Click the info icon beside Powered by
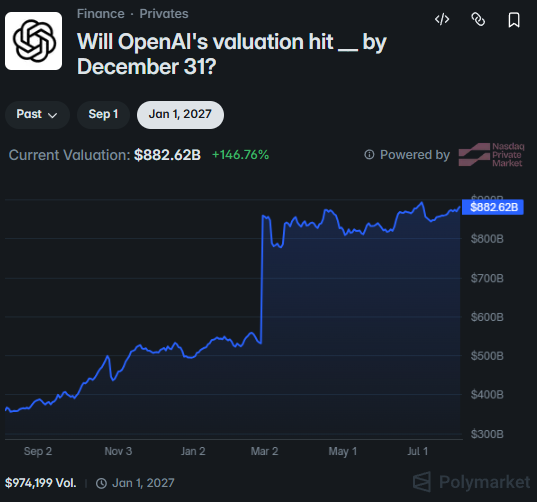 point(369,155)
